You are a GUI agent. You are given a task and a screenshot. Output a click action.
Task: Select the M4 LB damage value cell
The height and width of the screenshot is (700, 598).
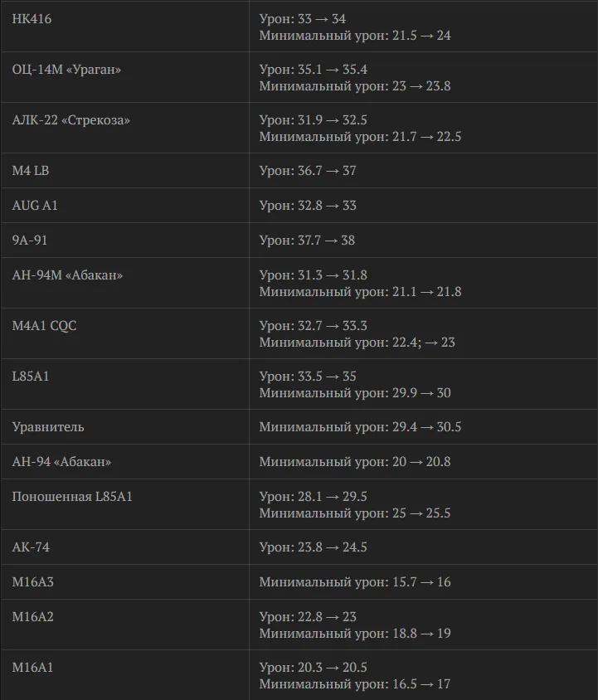308,171
